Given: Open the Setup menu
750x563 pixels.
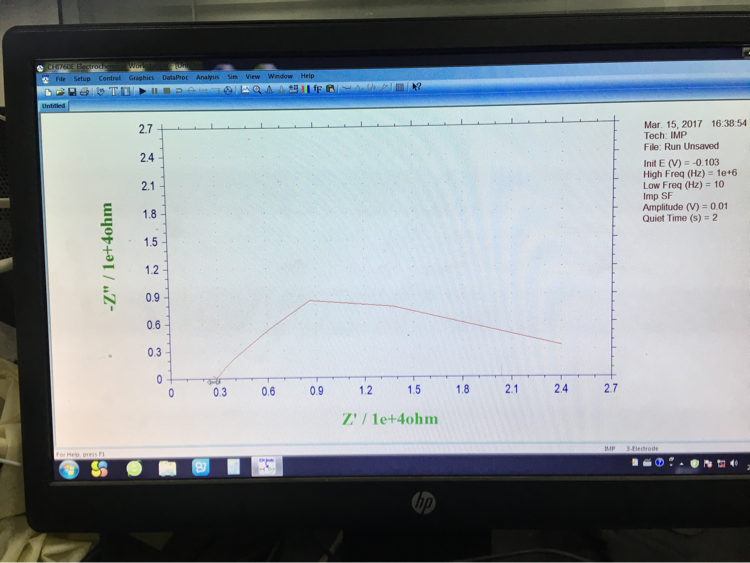Looking at the screenshot, I should [82, 78].
